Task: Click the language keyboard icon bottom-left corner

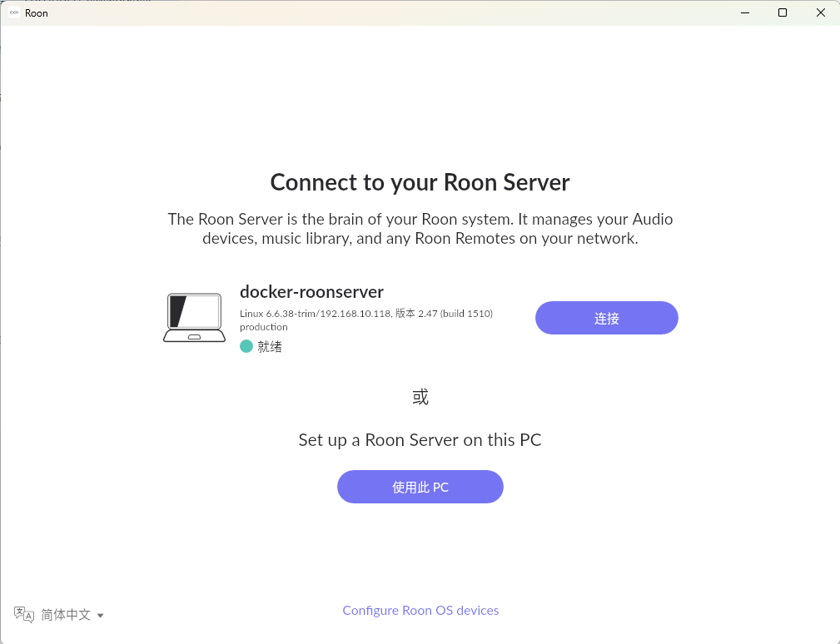Action: (x=23, y=614)
